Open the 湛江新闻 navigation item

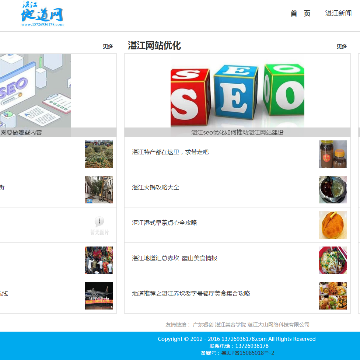click(x=338, y=13)
